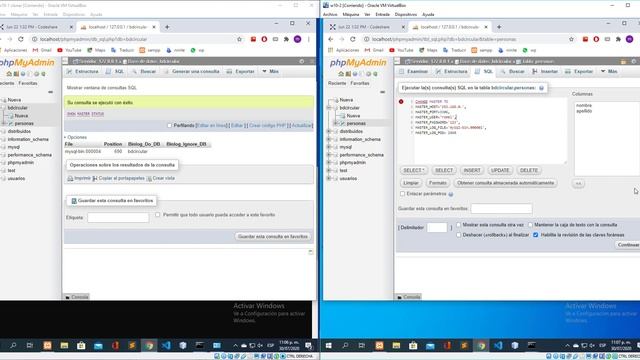Click Guardar esta consulta en favoritos button
The width and height of the screenshot is (640, 360).
(x=273, y=237)
